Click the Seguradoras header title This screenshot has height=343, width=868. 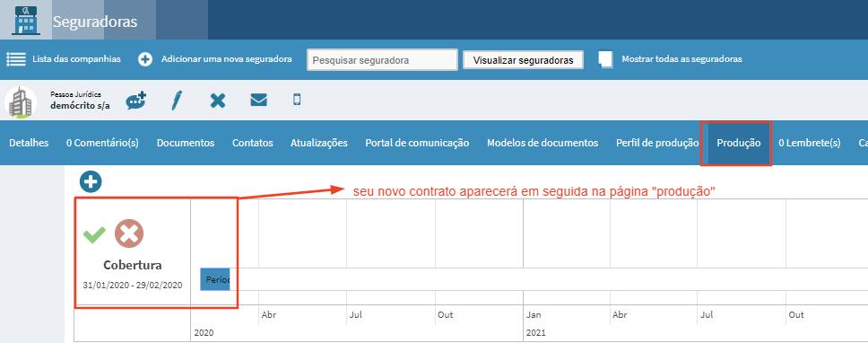[x=95, y=22]
